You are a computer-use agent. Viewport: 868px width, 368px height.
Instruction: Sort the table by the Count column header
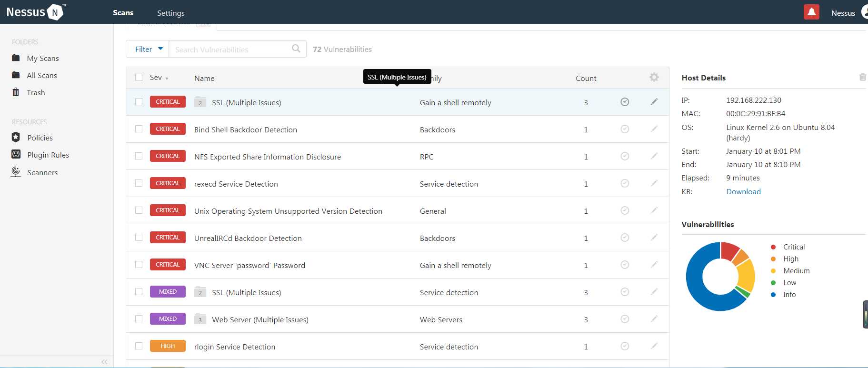586,78
